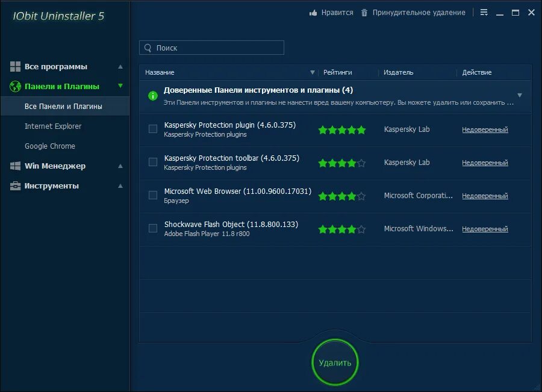Click the Браузер subtitle text
The height and width of the screenshot is (392, 542).
tap(176, 201)
